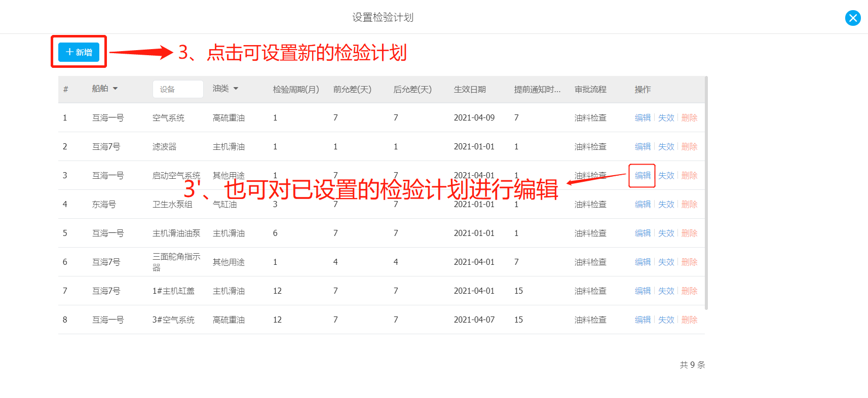This screenshot has width=868, height=398.
Task: Delete row 2 滤波器 plan
Action: pyautogui.click(x=689, y=146)
